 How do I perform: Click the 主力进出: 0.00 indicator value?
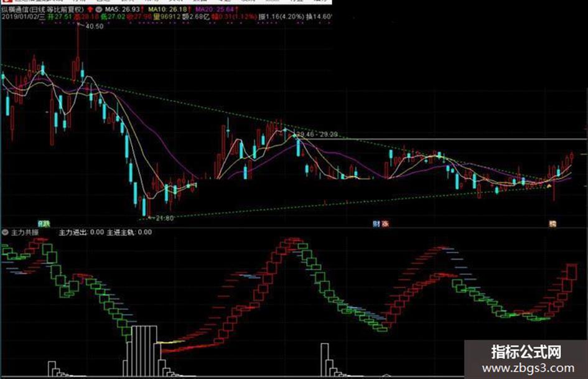click(x=82, y=232)
